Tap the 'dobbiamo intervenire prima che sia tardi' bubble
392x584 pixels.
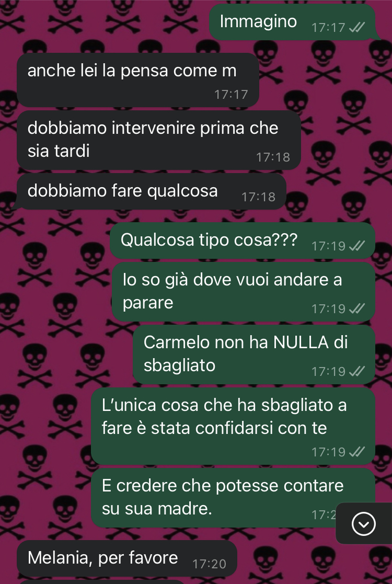158,140
